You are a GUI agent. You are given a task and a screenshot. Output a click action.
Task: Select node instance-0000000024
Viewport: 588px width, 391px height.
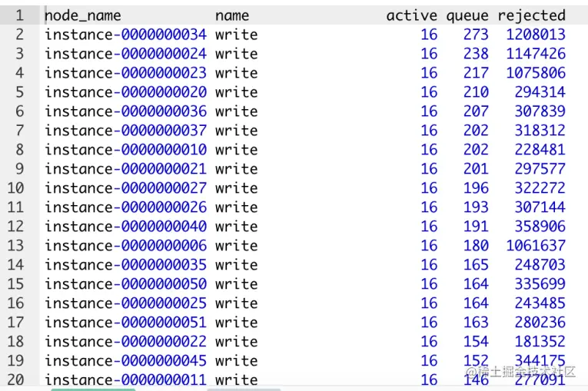coord(125,54)
